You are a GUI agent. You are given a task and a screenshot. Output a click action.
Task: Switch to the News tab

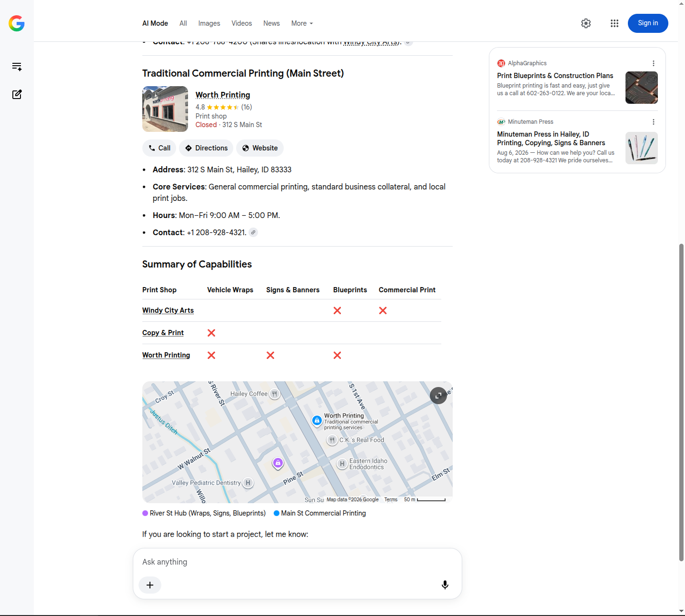(271, 23)
